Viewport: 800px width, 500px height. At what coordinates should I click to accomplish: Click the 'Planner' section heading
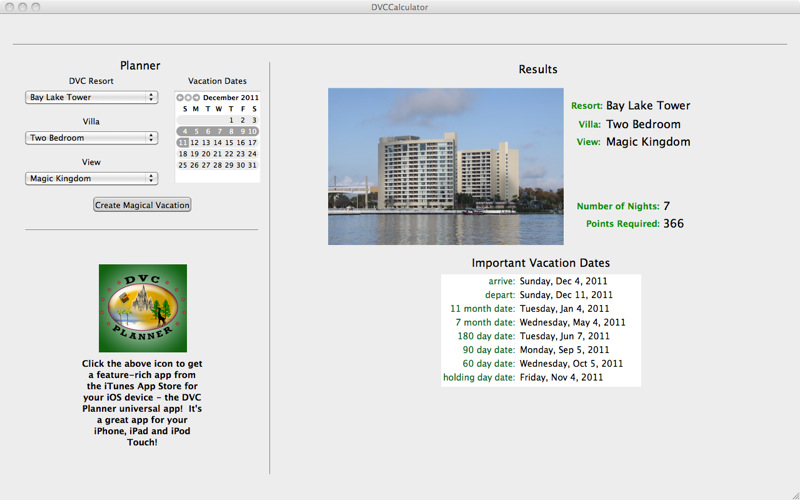click(140, 65)
